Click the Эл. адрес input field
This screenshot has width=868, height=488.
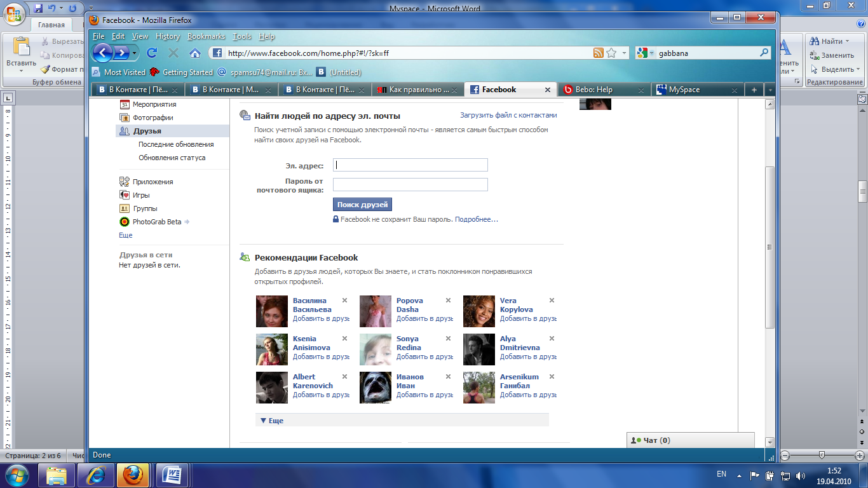[x=410, y=165]
